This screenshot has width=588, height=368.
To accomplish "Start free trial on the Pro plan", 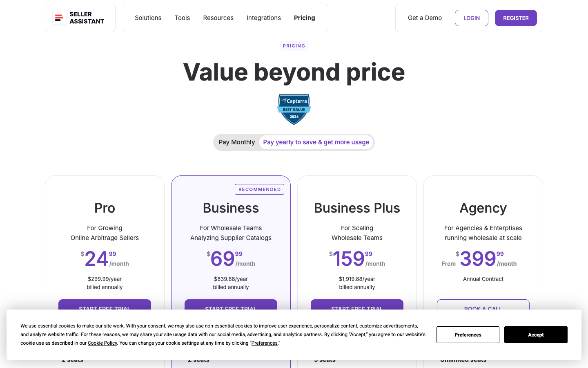I will (x=105, y=307).
